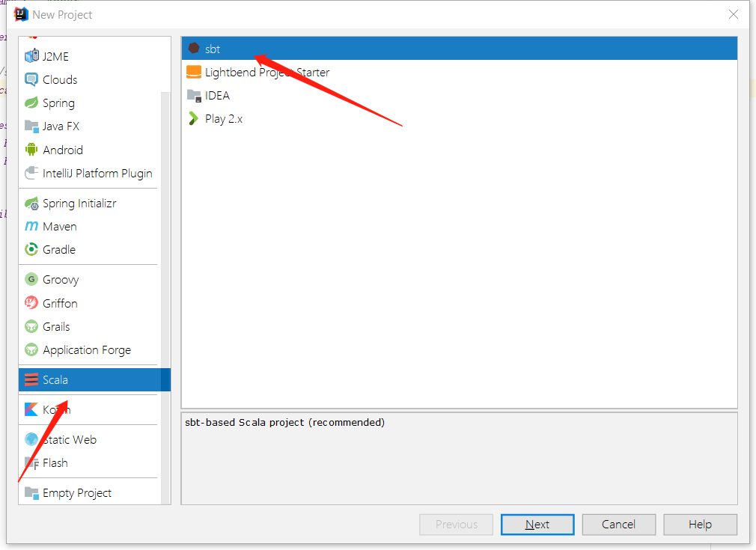Click the J2ME phone icon
Image resolution: width=756 pixels, height=550 pixels.
click(x=32, y=56)
